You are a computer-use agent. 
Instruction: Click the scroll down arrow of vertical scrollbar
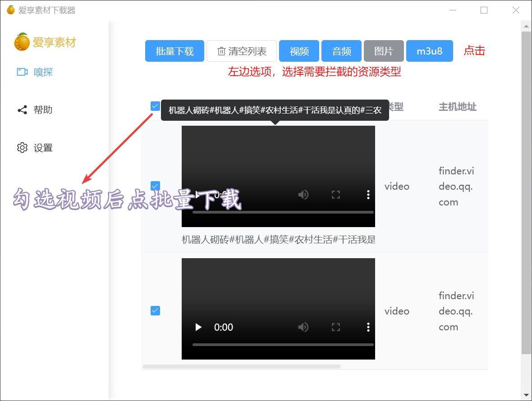point(526,395)
